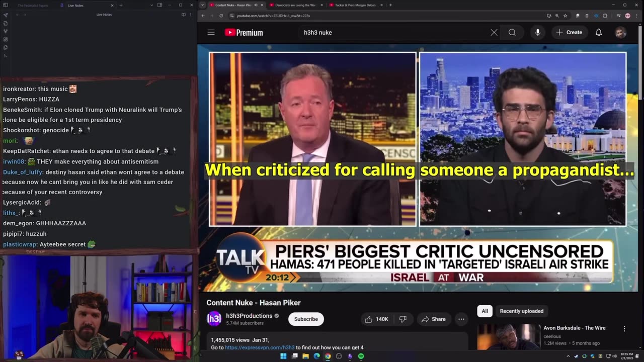This screenshot has width=644, height=362.
Task: Open the files icon in notes sidebar
Action: 6,47
